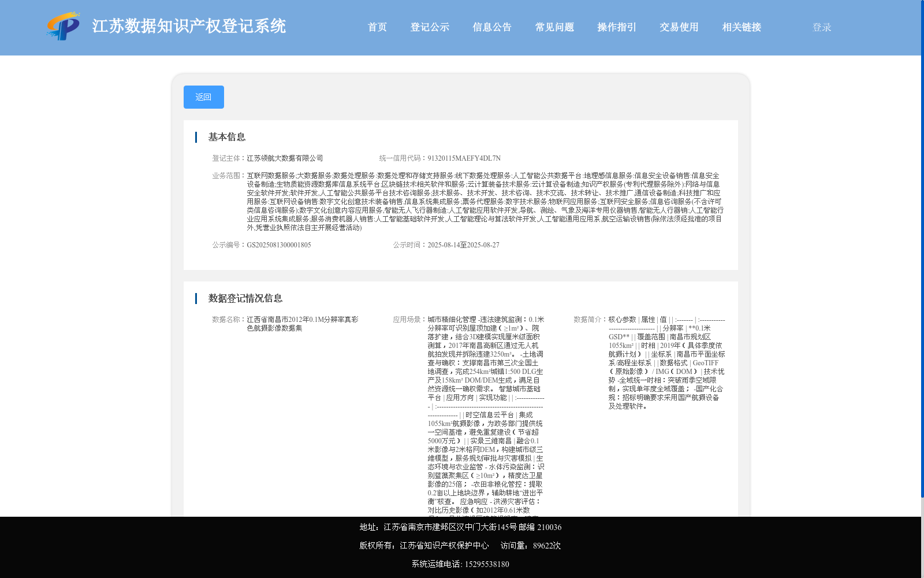This screenshot has height=578, width=924.
Task: Select the 数据登记情况信息 section heading
Action: tap(245, 298)
